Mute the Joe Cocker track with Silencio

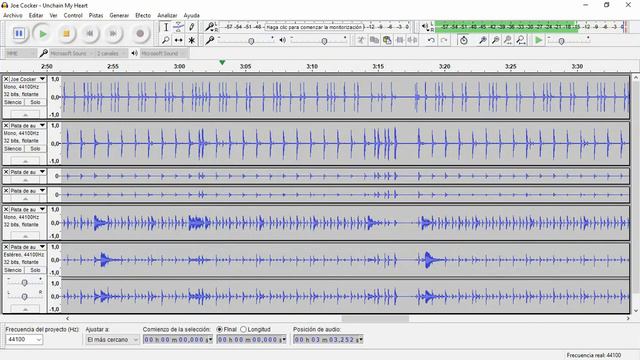13,102
